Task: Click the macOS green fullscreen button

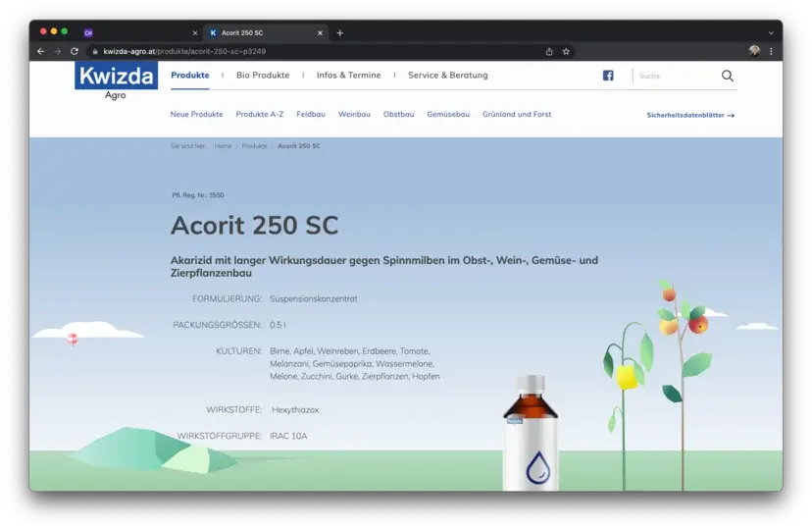Action: (x=64, y=31)
